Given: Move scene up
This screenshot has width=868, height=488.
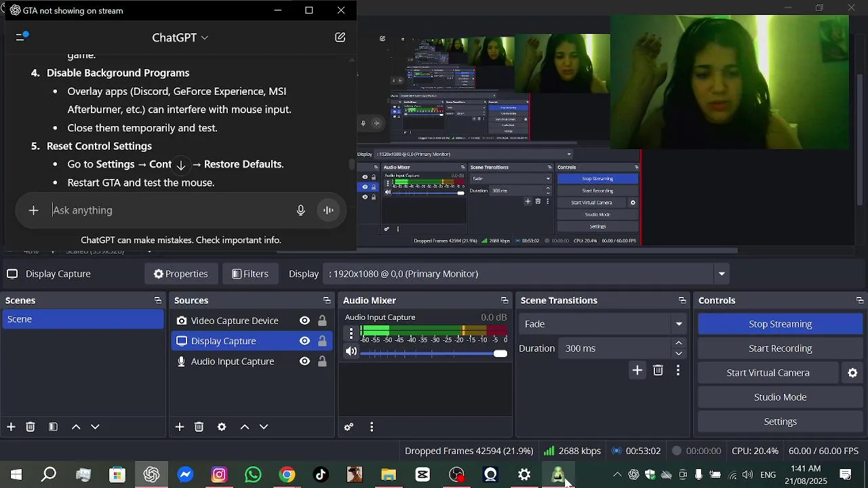Looking at the screenshot, I should pyautogui.click(x=76, y=427).
